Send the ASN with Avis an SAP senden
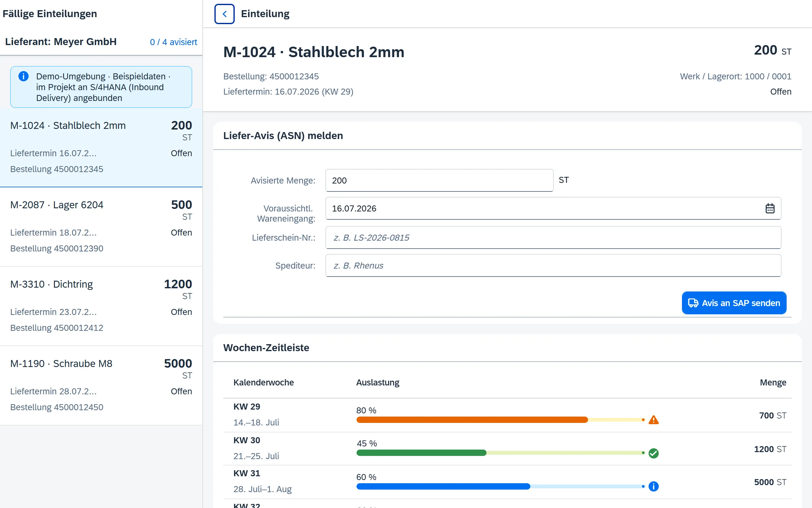Viewport: 812px width, 508px height. pos(734,303)
